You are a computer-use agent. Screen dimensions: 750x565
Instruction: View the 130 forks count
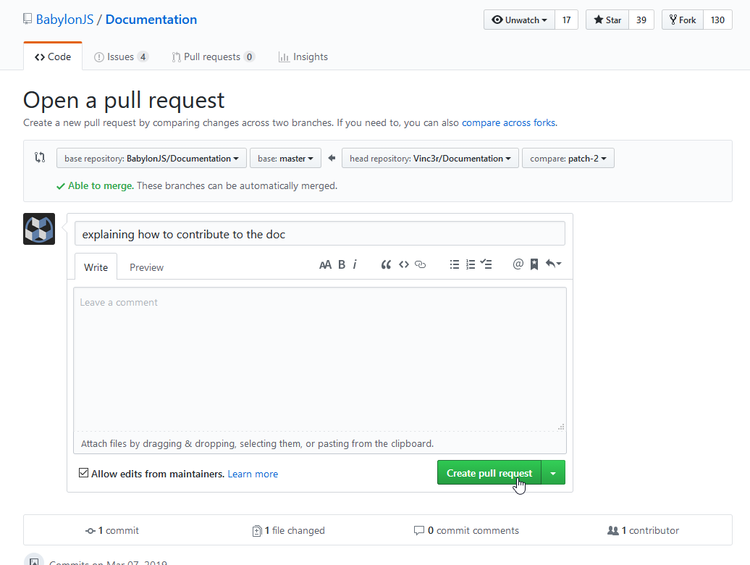(717, 20)
